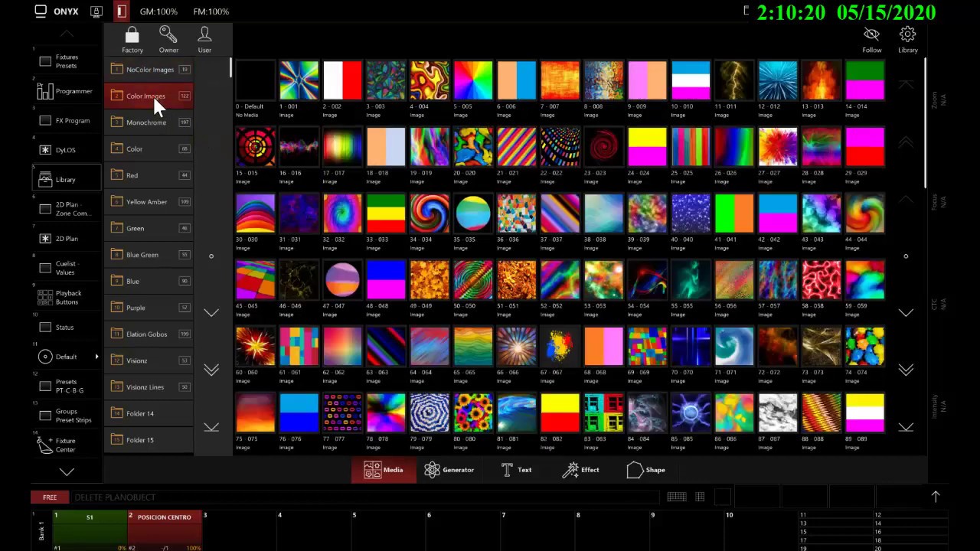Viewport: 980px width, 551px height.
Task: Switch to the Text tab
Action: [516, 470]
